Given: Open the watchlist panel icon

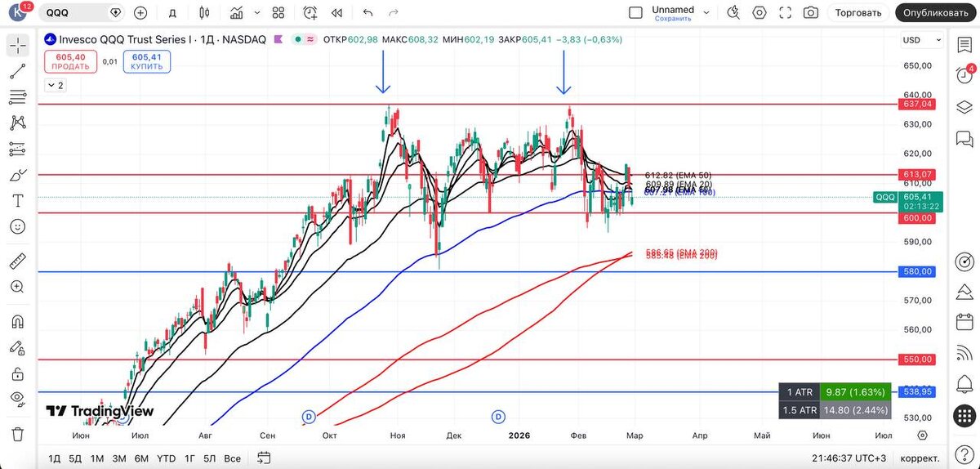Looking at the screenshot, I should tap(964, 46).
